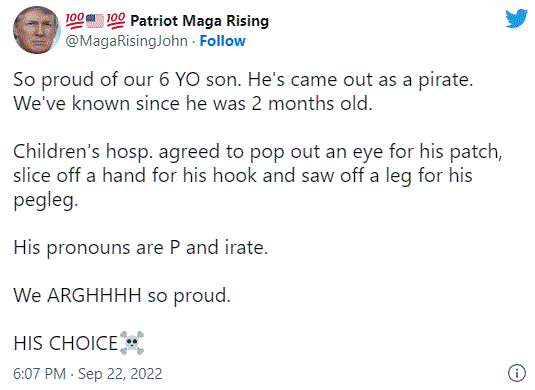Open the Patriot Maga Rising display name

click(200, 21)
